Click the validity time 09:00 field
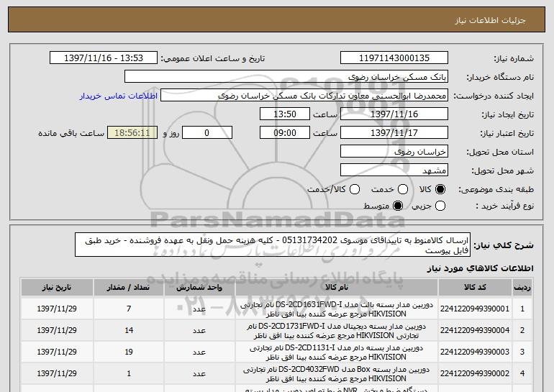554x392 pixels. [285, 133]
